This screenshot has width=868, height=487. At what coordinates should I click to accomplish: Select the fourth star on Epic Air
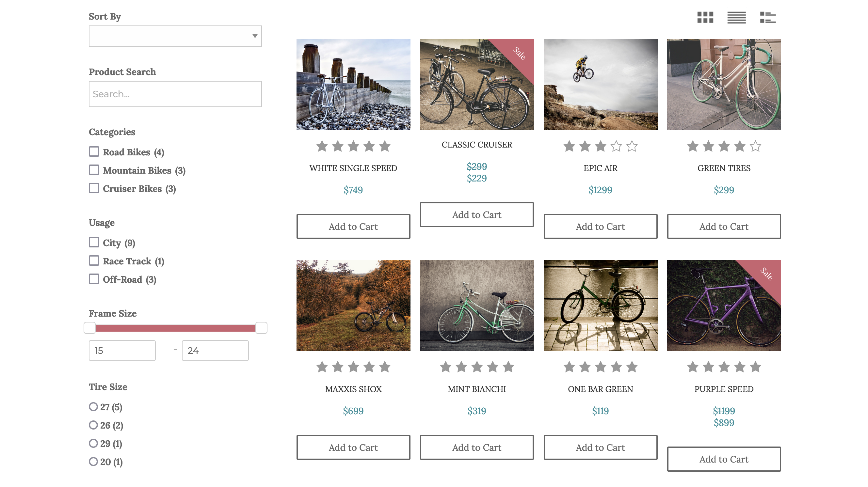[x=616, y=146]
